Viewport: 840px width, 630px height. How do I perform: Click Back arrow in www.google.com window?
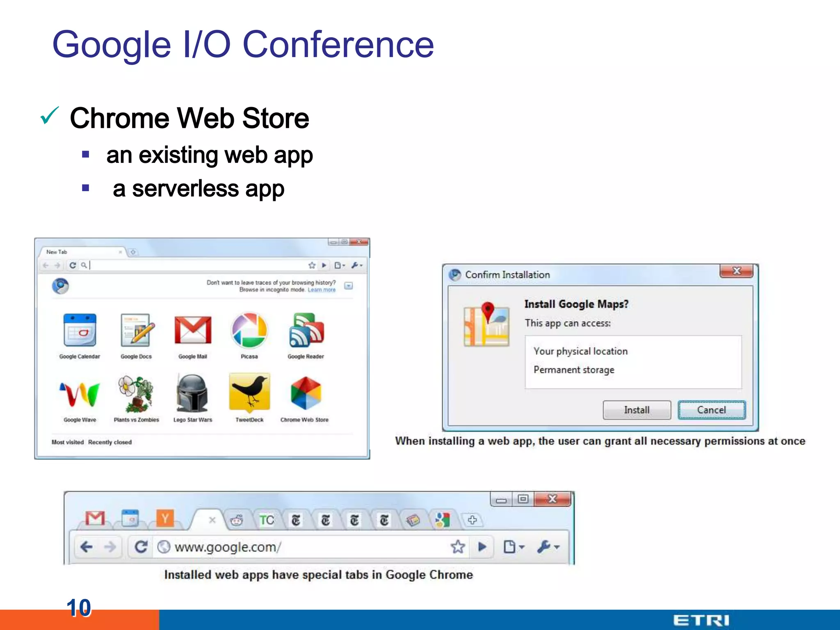point(87,547)
